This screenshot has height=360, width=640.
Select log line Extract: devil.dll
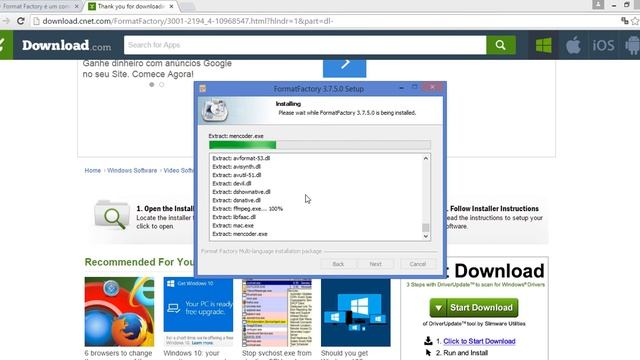coord(232,183)
